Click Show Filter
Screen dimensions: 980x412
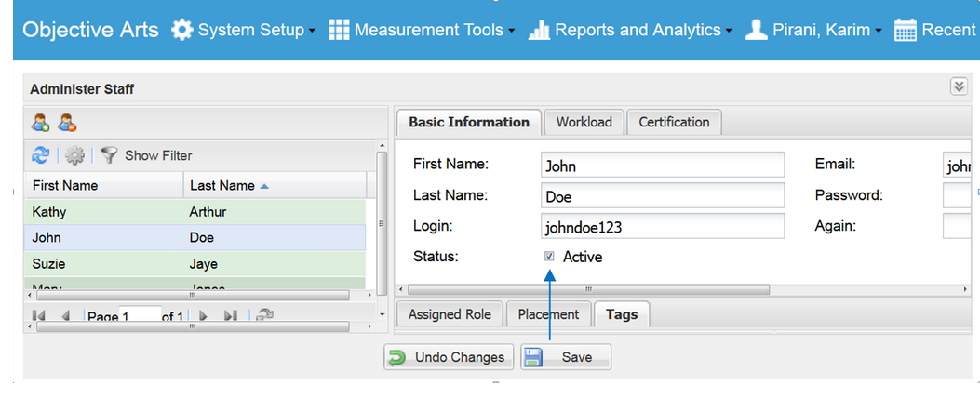click(x=158, y=155)
